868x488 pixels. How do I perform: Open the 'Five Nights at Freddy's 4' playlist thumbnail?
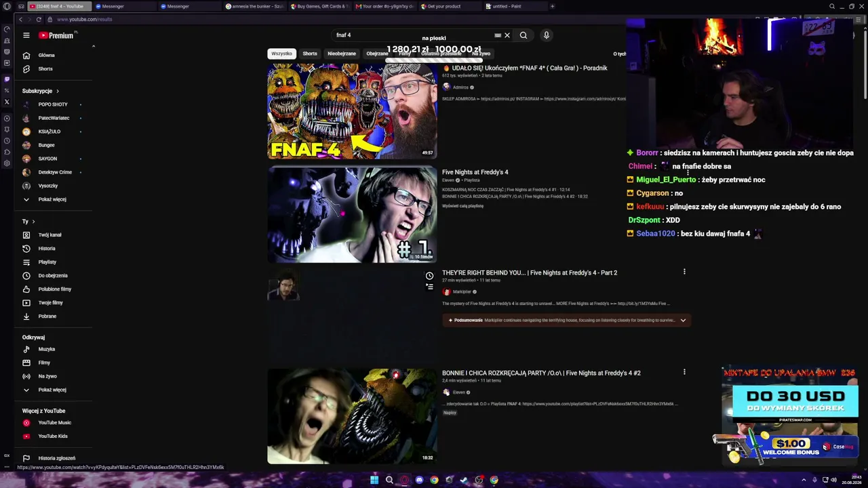pyautogui.click(x=352, y=214)
